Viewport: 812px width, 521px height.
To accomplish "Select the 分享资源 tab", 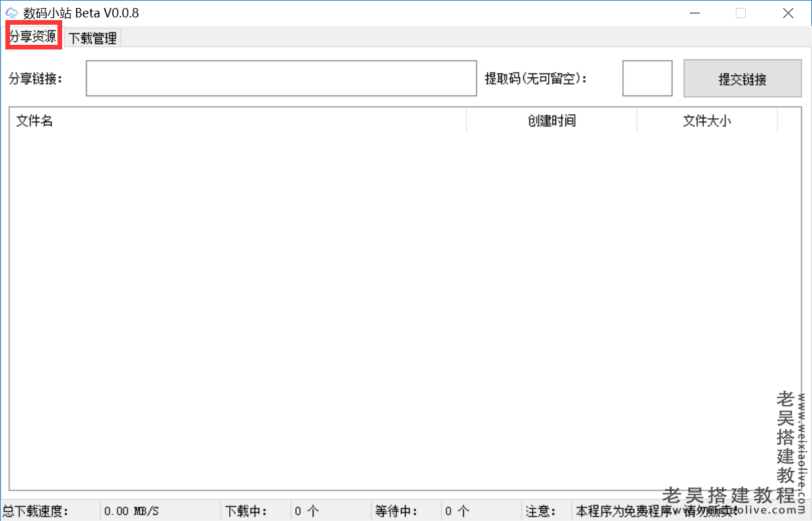I will (33, 38).
